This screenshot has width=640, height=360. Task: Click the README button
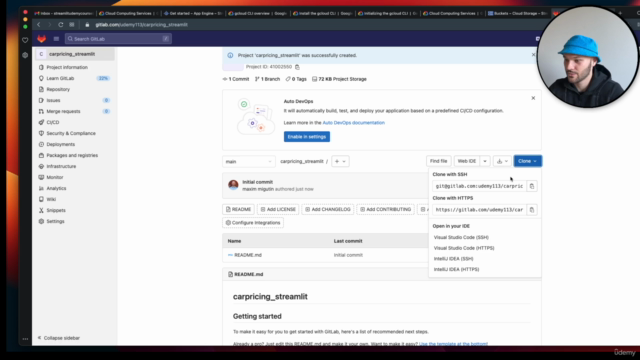click(238, 209)
